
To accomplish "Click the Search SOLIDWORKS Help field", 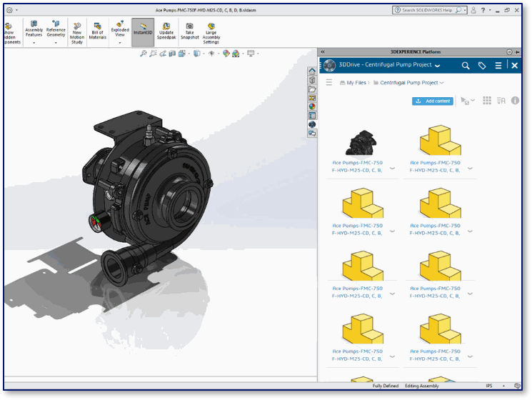I will coord(426,10).
